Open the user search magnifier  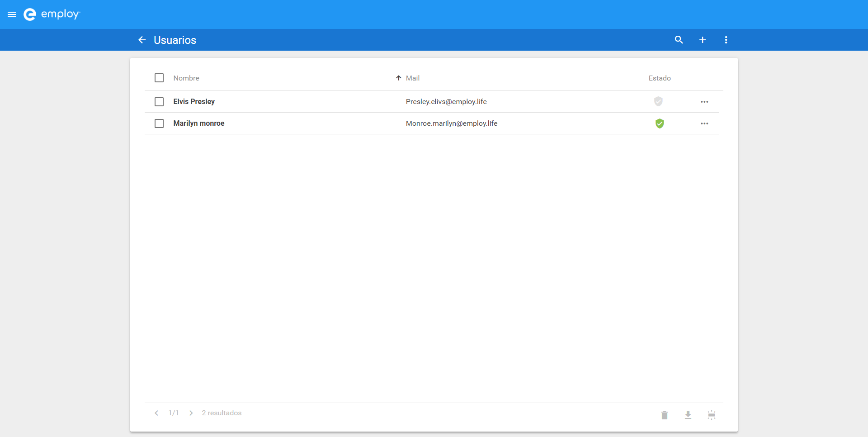coord(679,40)
